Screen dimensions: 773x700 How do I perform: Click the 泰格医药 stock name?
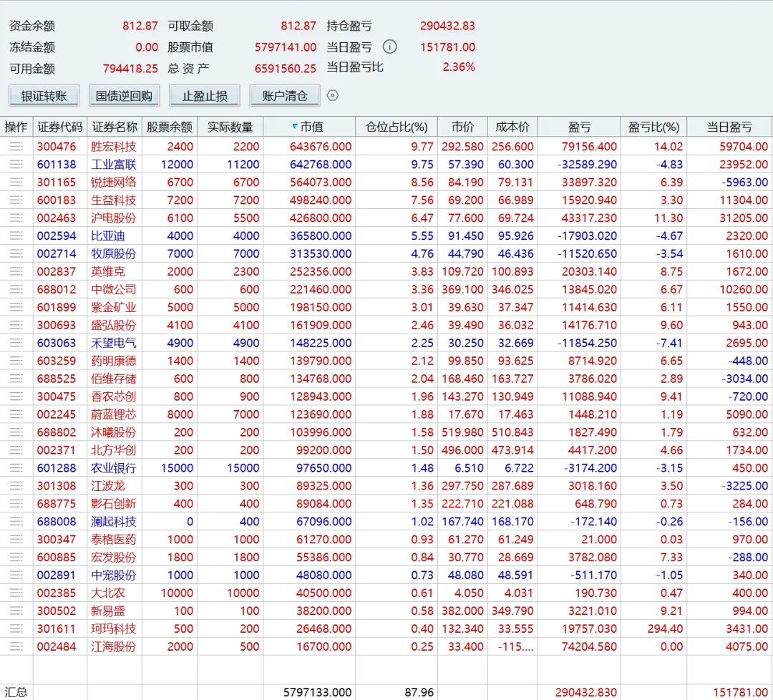[113, 539]
